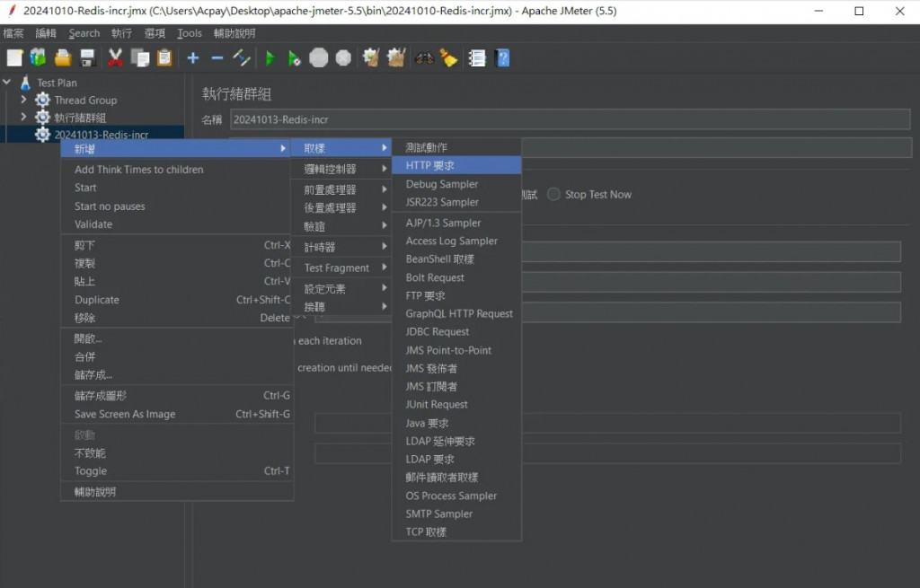Open the 輔助說明 menu in menu bar
Screen dimensions: 920x588
click(x=234, y=33)
